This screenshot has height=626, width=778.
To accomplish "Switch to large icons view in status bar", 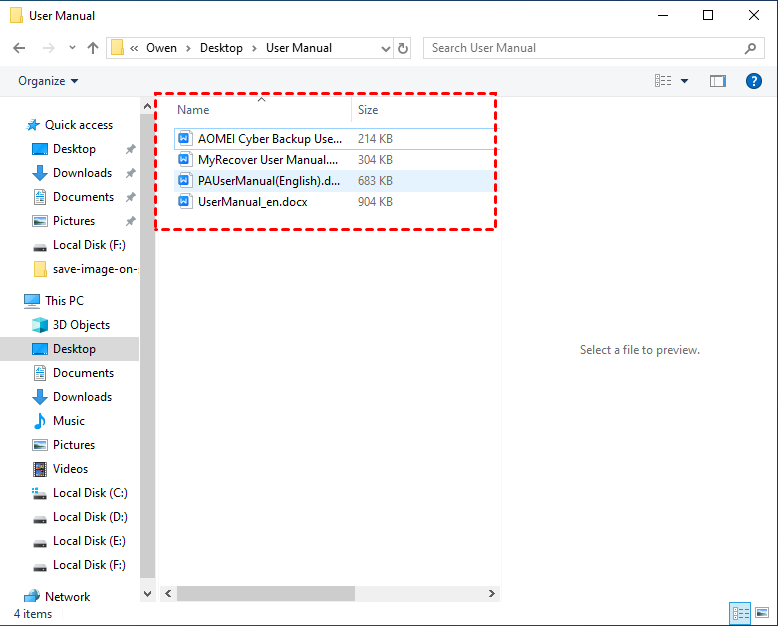I will pos(762,612).
